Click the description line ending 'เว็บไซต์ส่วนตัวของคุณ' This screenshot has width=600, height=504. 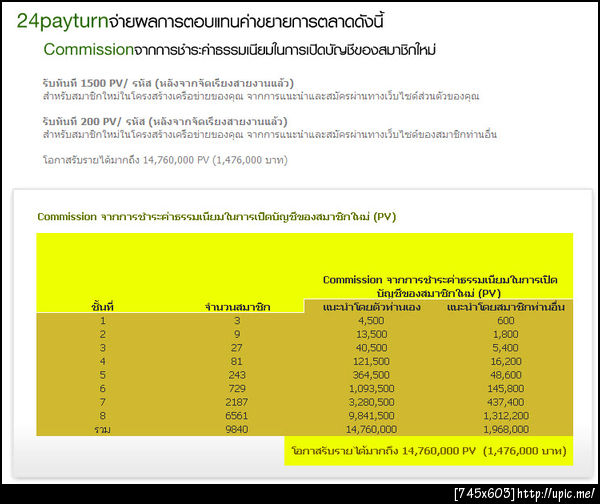pyautogui.click(x=261, y=96)
